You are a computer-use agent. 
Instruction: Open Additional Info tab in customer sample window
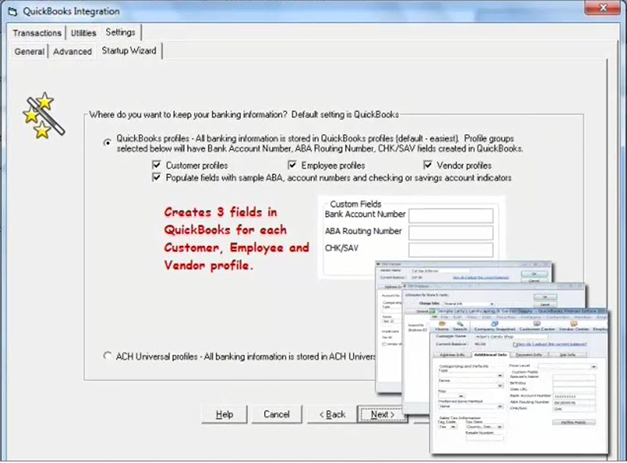pos(490,355)
